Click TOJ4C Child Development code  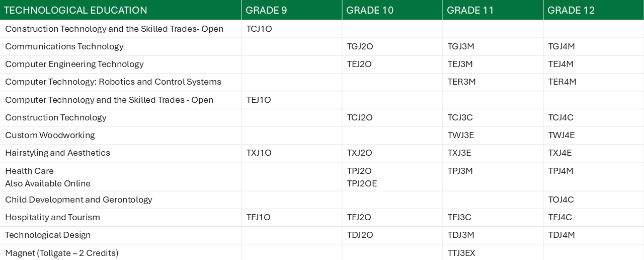(x=561, y=200)
